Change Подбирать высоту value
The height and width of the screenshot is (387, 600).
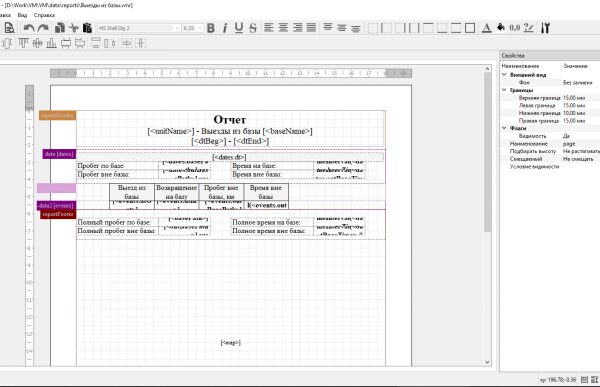coord(581,151)
